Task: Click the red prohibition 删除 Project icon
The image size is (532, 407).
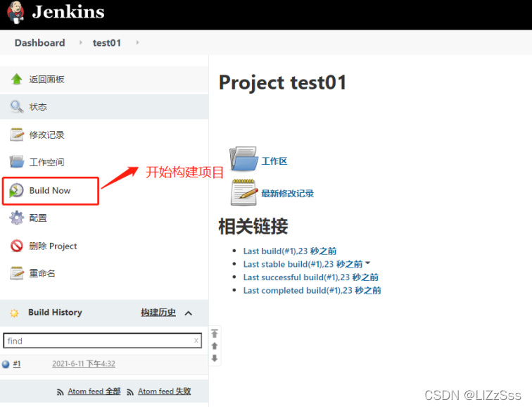Action: (x=17, y=246)
